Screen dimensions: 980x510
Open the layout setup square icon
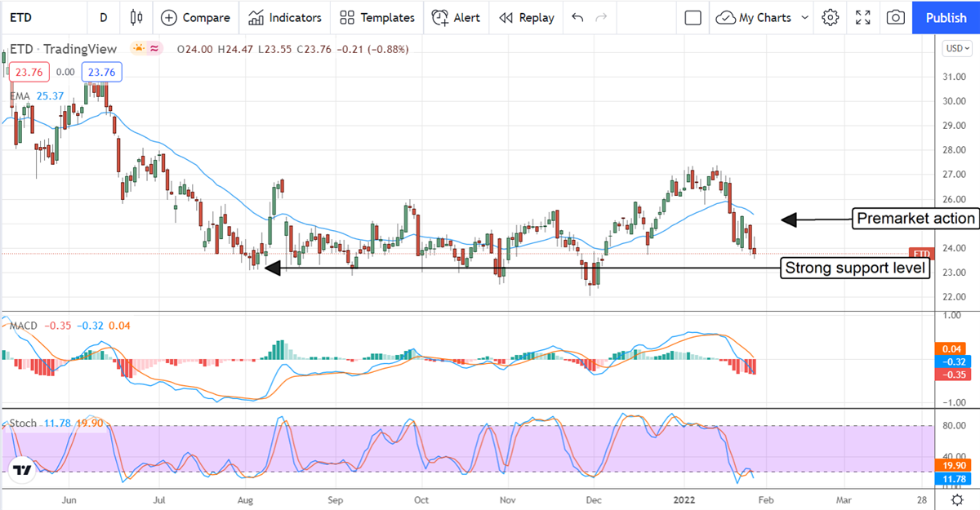pos(693,17)
